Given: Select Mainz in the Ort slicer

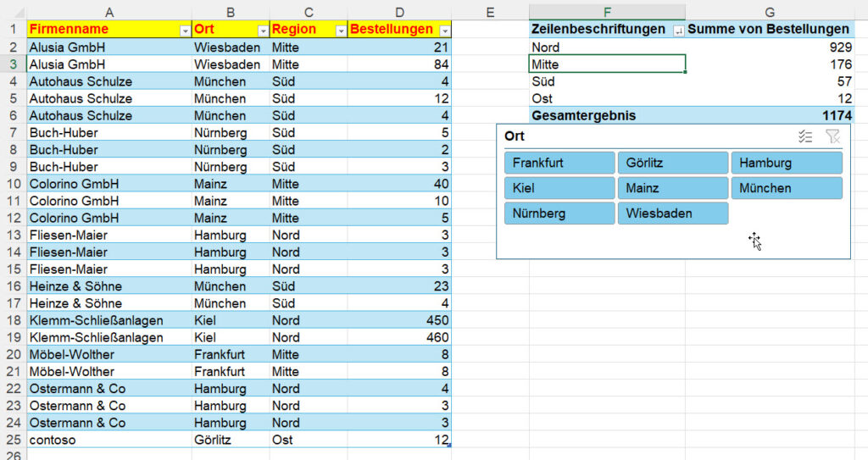Looking at the screenshot, I should [x=672, y=188].
